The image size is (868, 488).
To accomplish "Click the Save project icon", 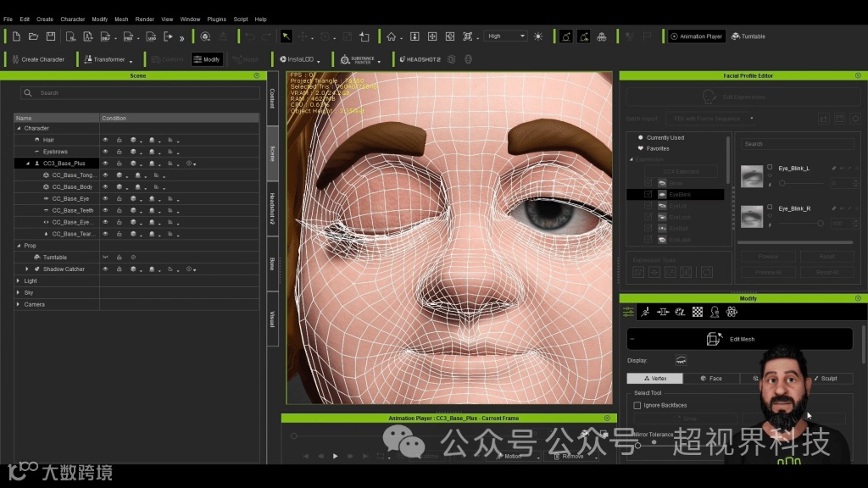I will pyautogui.click(x=51, y=36).
